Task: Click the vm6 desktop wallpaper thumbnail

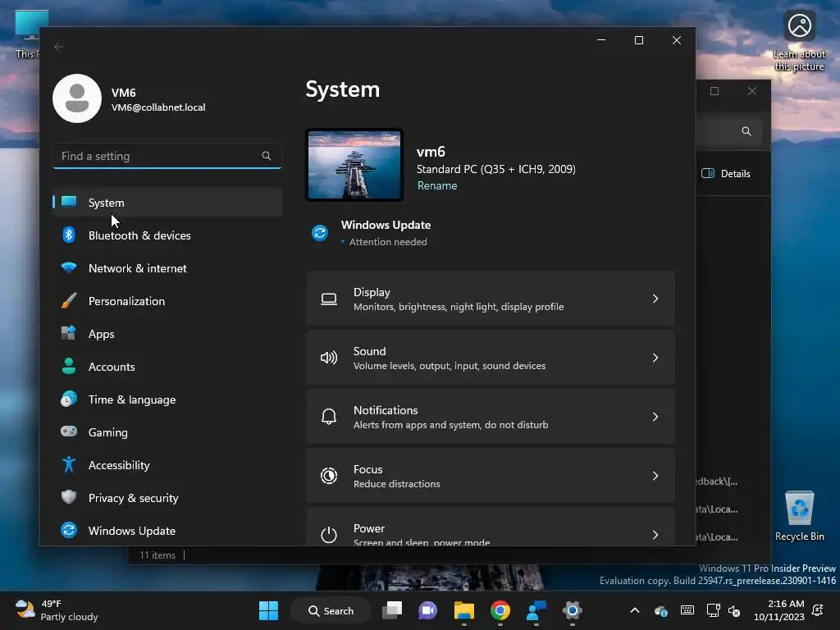Action: tap(354, 165)
